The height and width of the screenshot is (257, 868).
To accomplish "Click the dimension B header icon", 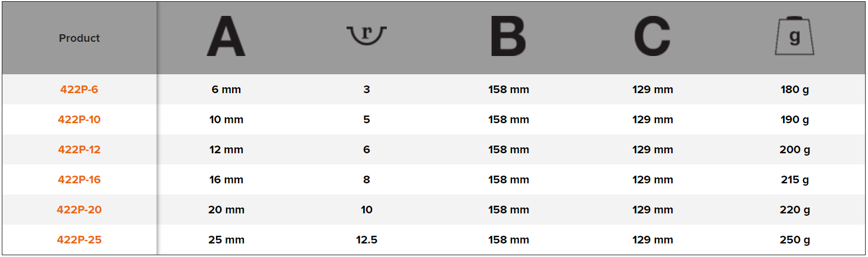I will tap(508, 37).
